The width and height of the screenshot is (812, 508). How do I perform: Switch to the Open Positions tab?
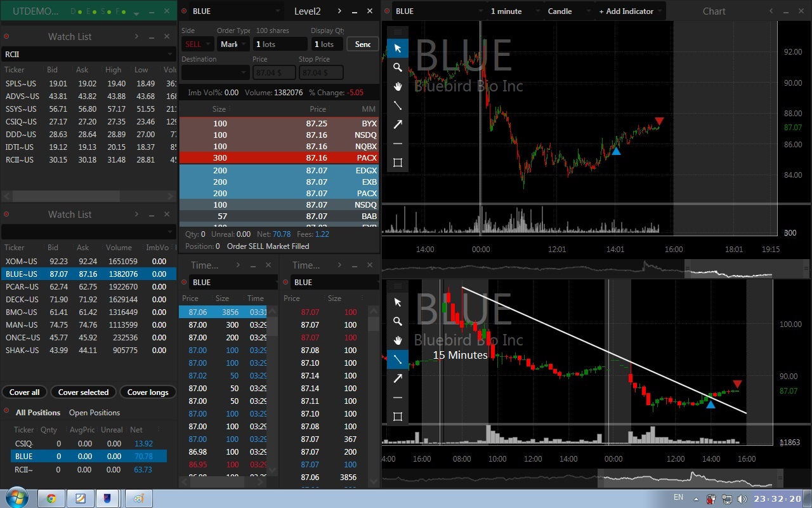[95, 412]
